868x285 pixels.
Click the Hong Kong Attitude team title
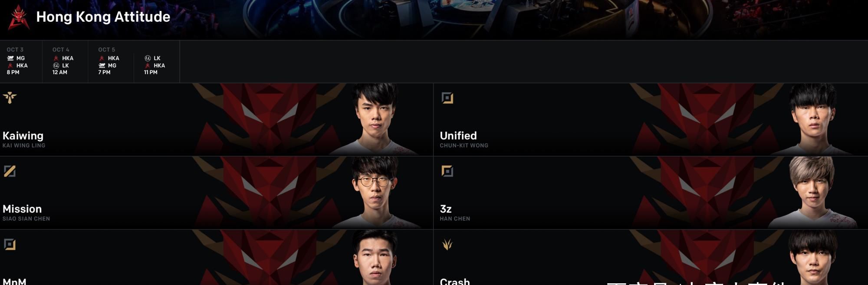pyautogui.click(x=103, y=17)
